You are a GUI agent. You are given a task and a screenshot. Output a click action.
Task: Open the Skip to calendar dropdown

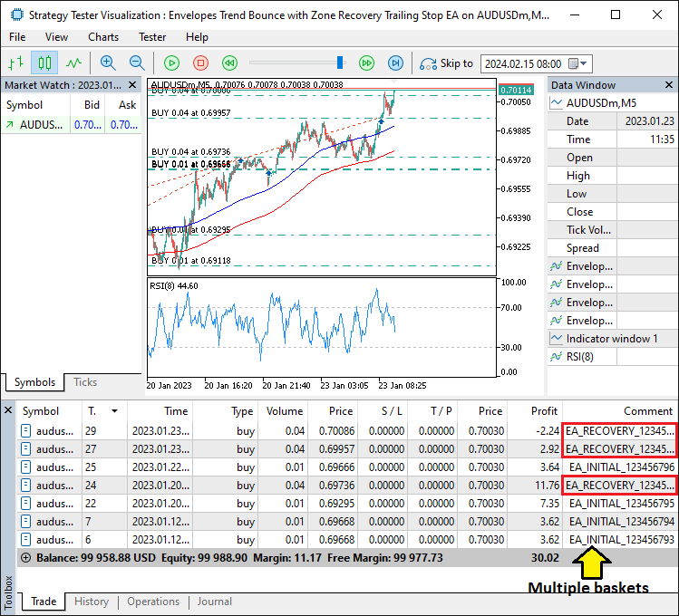click(577, 64)
